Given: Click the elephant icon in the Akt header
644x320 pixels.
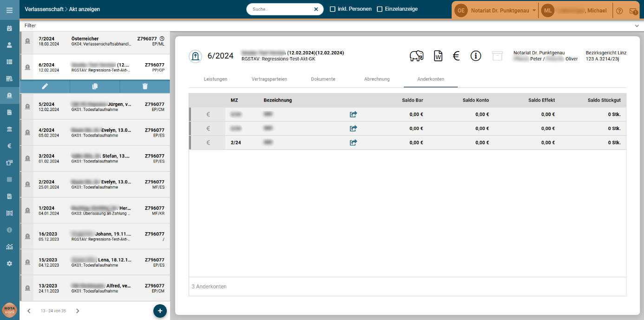Looking at the screenshot, I should 416,56.
